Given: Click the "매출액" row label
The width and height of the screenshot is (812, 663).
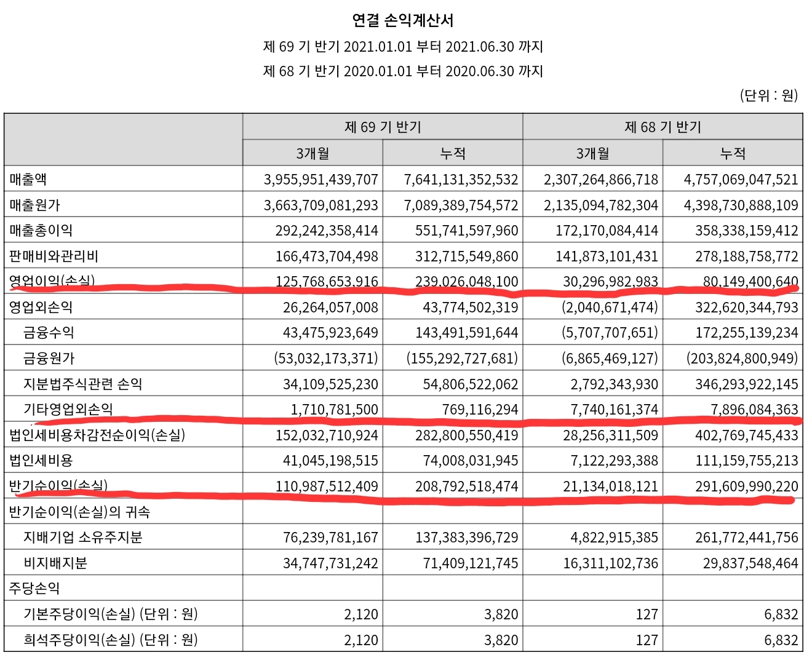Looking at the screenshot, I should (x=28, y=180).
